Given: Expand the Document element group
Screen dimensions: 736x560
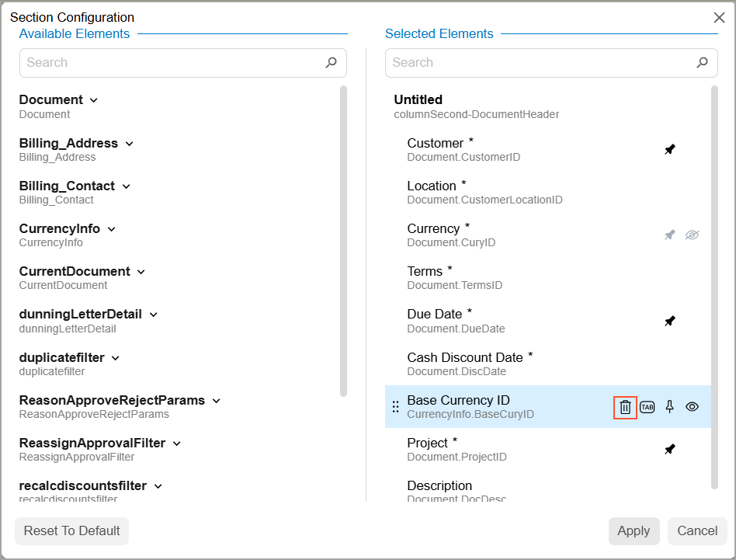Looking at the screenshot, I should 94,100.
